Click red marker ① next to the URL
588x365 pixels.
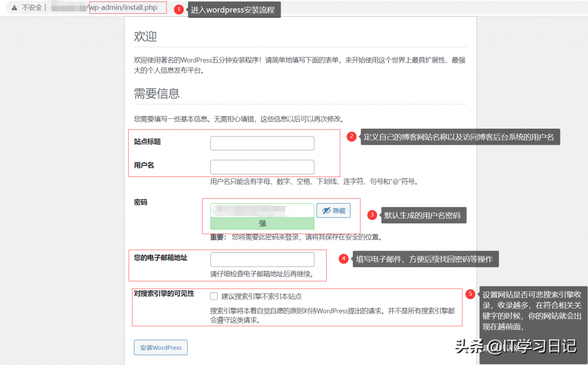point(179,9)
